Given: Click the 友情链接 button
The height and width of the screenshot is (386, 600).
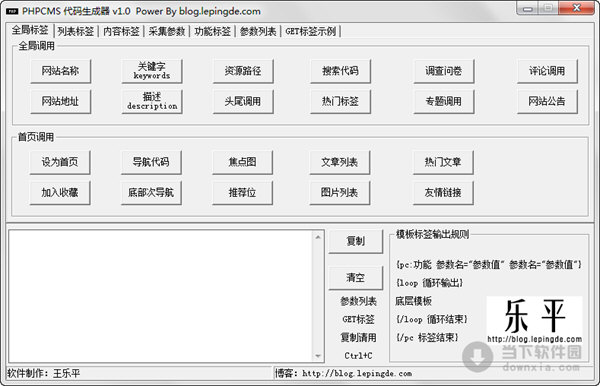Looking at the screenshot, I should click(x=443, y=192).
